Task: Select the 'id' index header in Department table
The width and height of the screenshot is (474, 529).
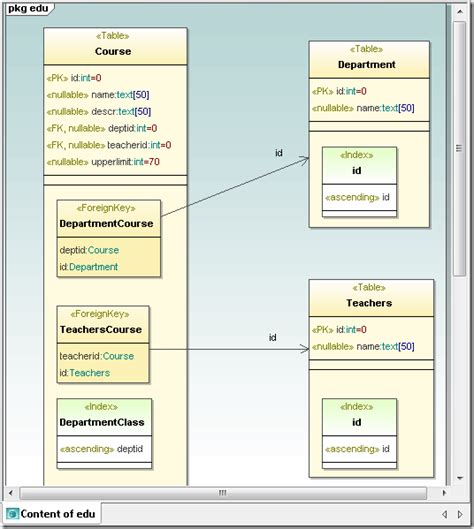Action: [x=359, y=166]
